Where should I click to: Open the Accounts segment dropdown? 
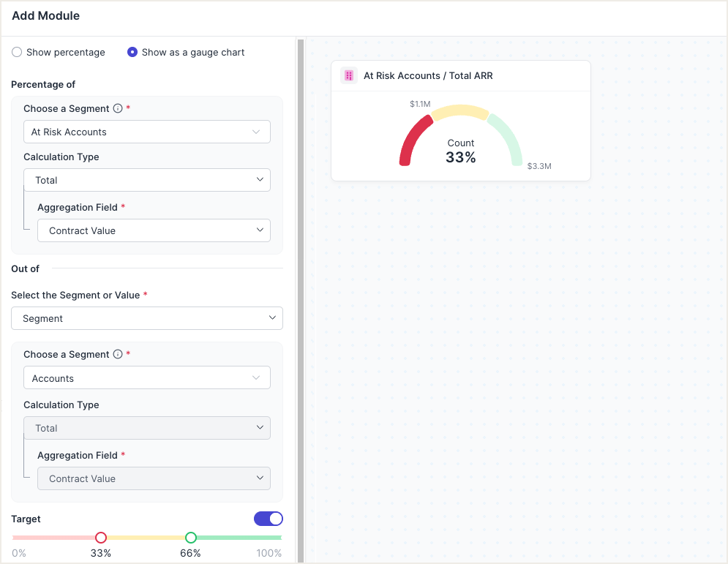pos(146,378)
